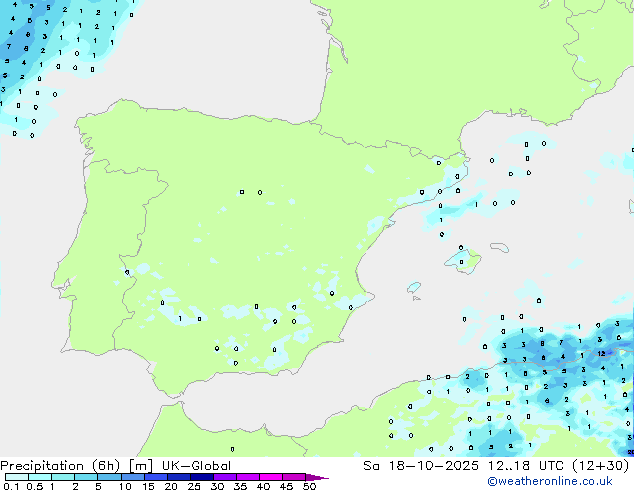The width and height of the screenshot is (634, 490).
Task: Click the "Precipitation (6h)" title text
Action: [x=60, y=466]
